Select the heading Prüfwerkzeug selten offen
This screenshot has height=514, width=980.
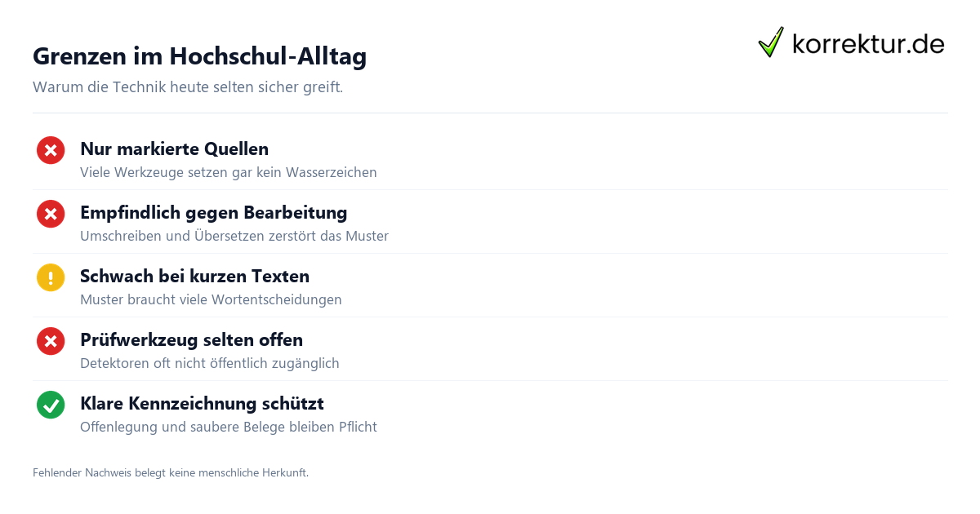pos(191,340)
